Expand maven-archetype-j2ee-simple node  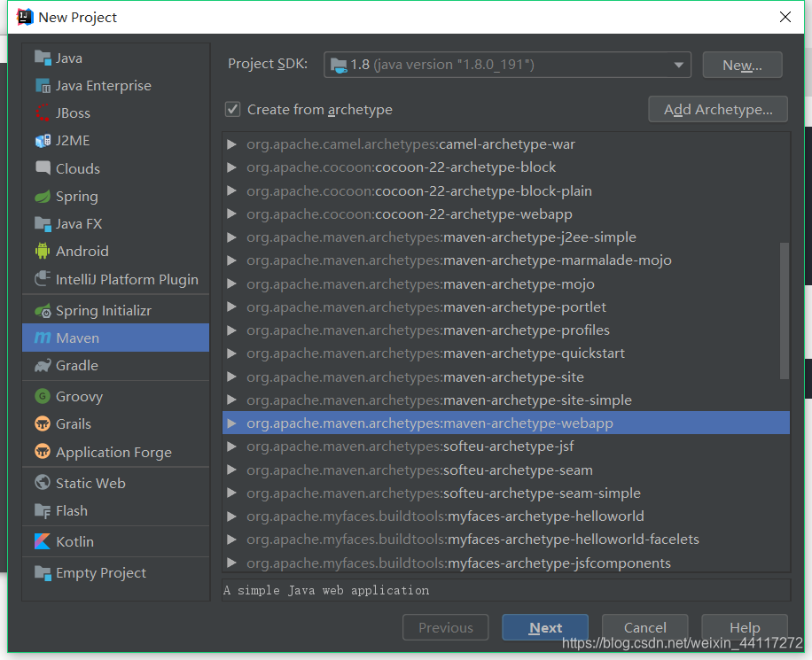coord(232,237)
